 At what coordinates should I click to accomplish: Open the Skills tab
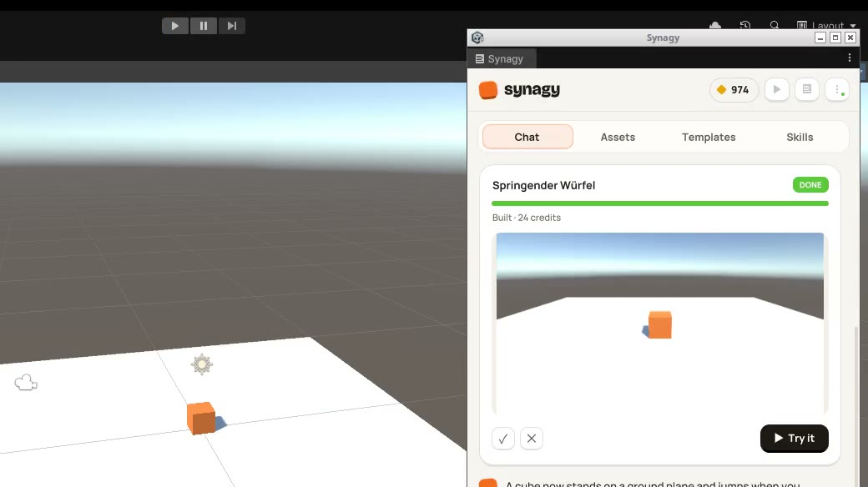[800, 137]
